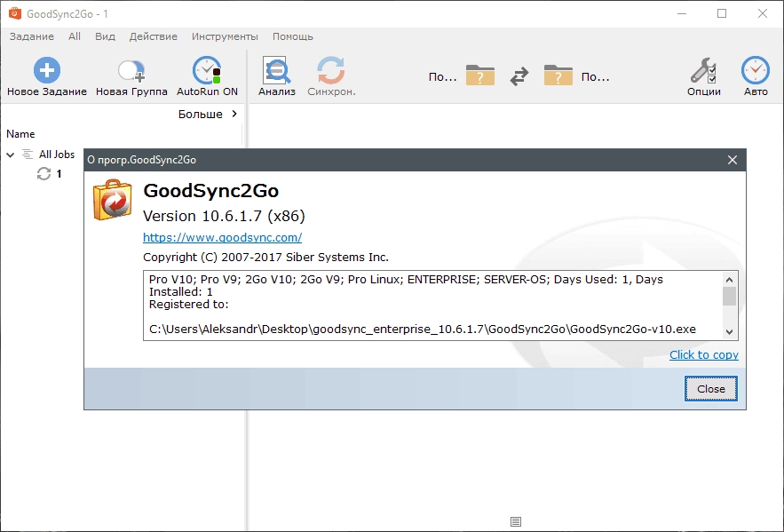Open the Помощь menu

[x=292, y=36]
